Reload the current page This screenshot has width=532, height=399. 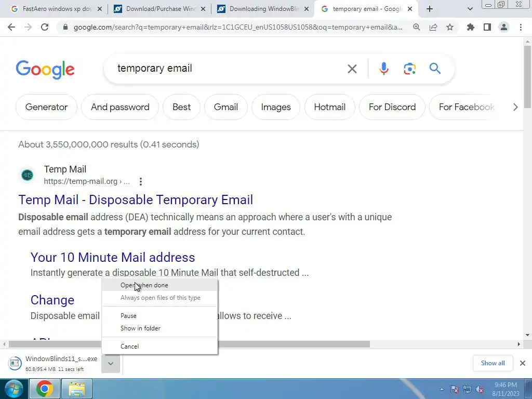(x=45, y=27)
